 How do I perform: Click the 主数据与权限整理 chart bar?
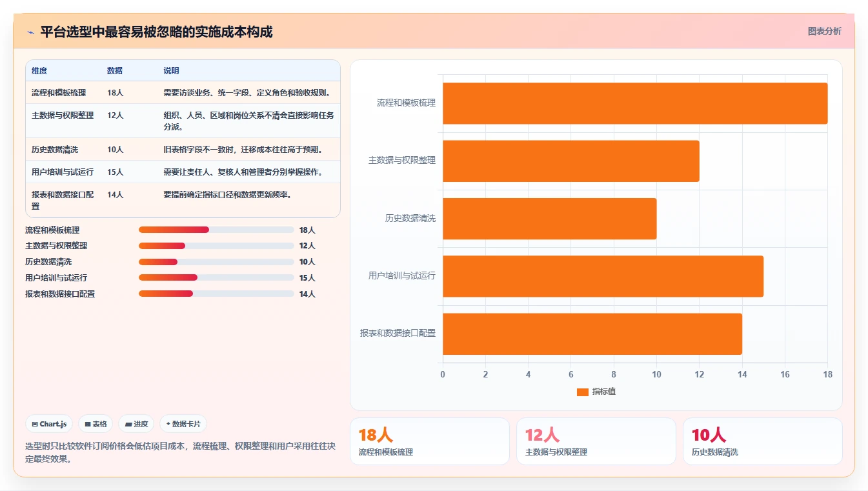click(x=571, y=161)
